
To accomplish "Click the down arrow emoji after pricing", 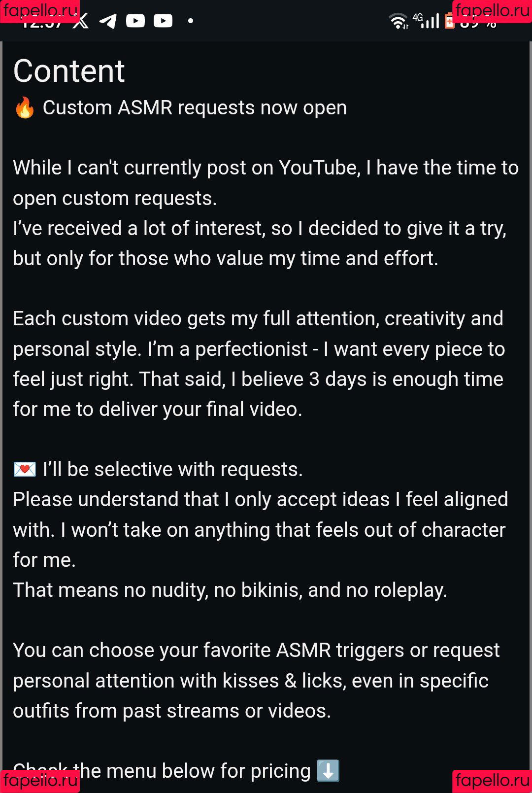I will pyautogui.click(x=328, y=771).
